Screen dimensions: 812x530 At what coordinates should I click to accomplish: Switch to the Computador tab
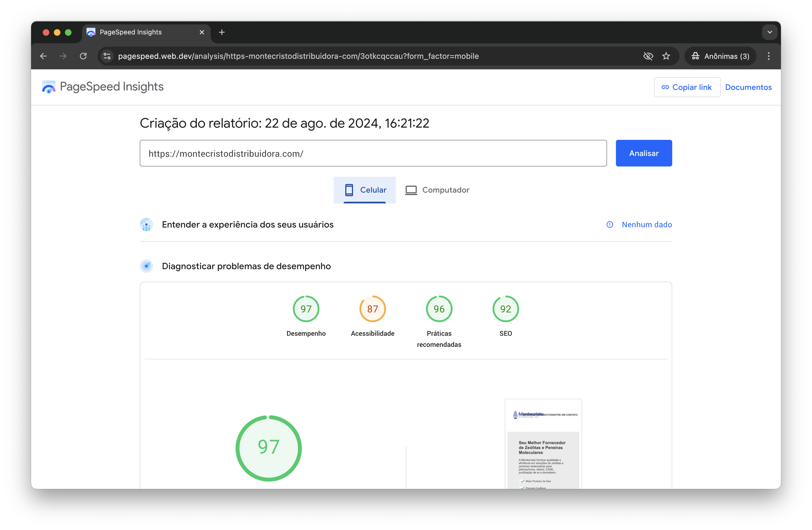437,190
